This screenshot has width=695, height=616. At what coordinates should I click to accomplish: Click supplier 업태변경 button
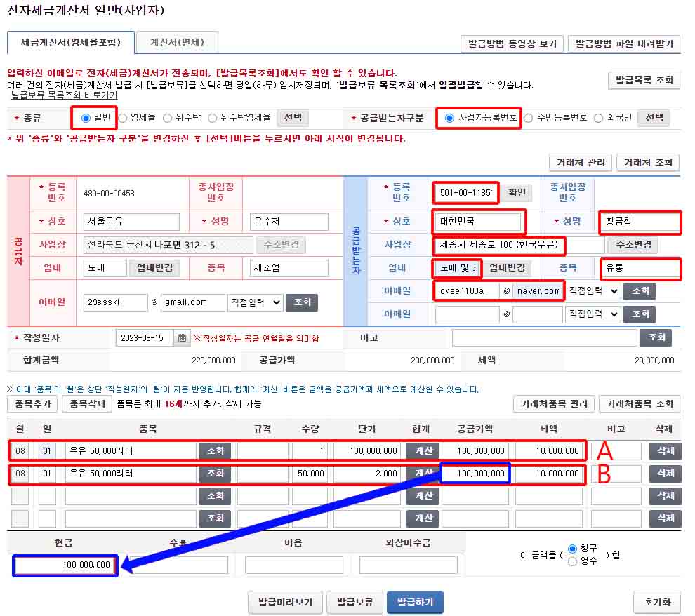coord(154,268)
